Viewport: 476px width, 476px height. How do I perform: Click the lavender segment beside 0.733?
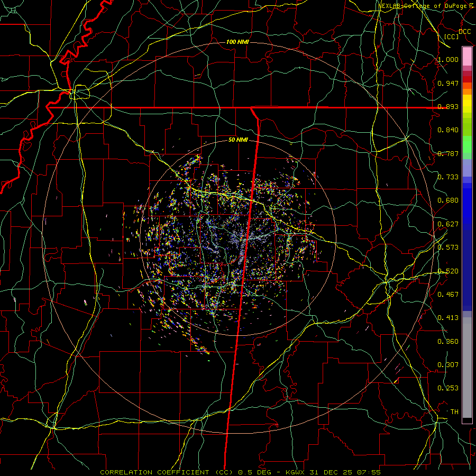(467, 168)
